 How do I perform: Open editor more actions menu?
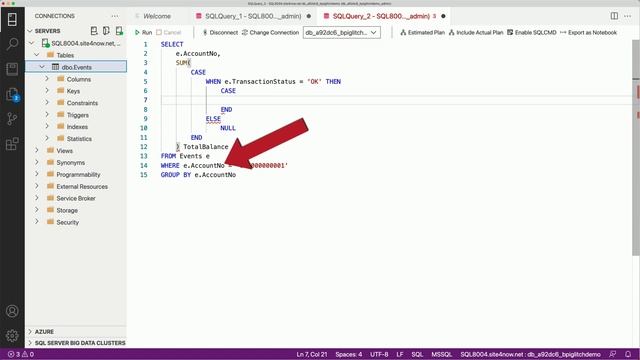(x=627, y=16)
